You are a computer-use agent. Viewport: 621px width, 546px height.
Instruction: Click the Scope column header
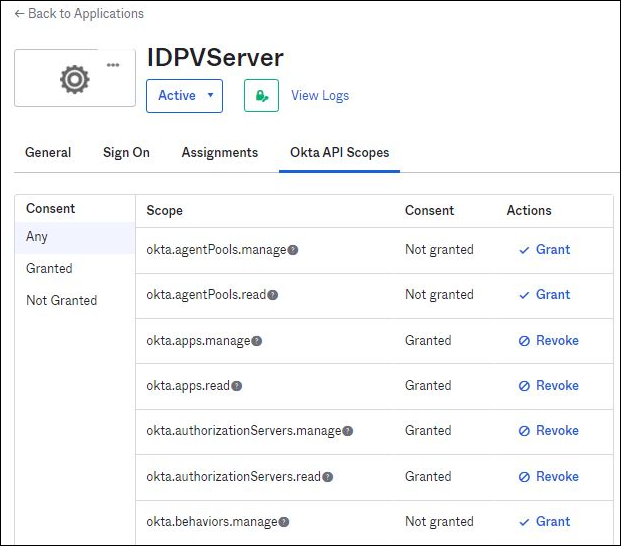164,211
